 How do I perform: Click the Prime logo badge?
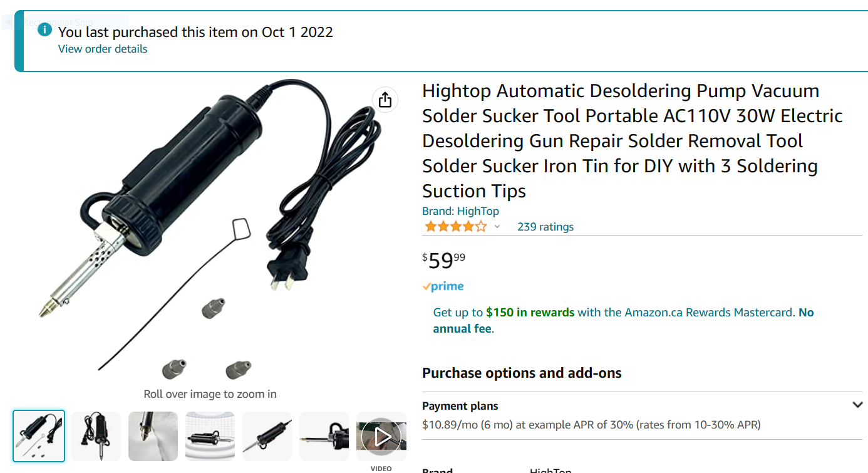pyautogui.click(x=443, y=286)
